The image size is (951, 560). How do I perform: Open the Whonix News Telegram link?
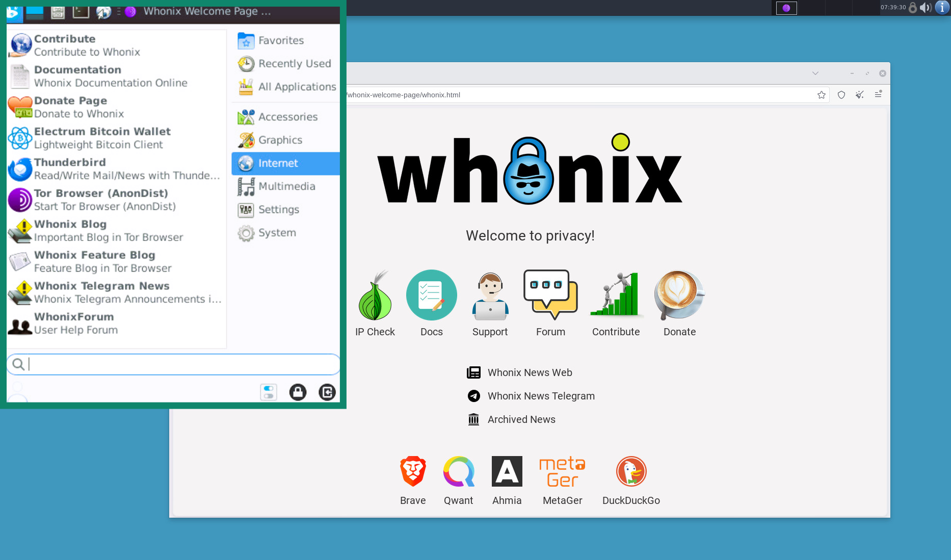click(541, 396)
